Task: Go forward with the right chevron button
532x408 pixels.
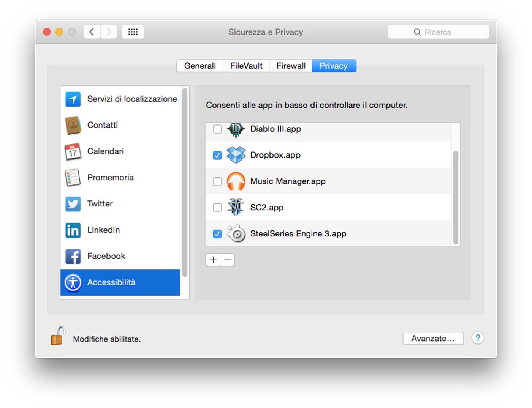Action: pyautogui.click(x=108, y=32)
